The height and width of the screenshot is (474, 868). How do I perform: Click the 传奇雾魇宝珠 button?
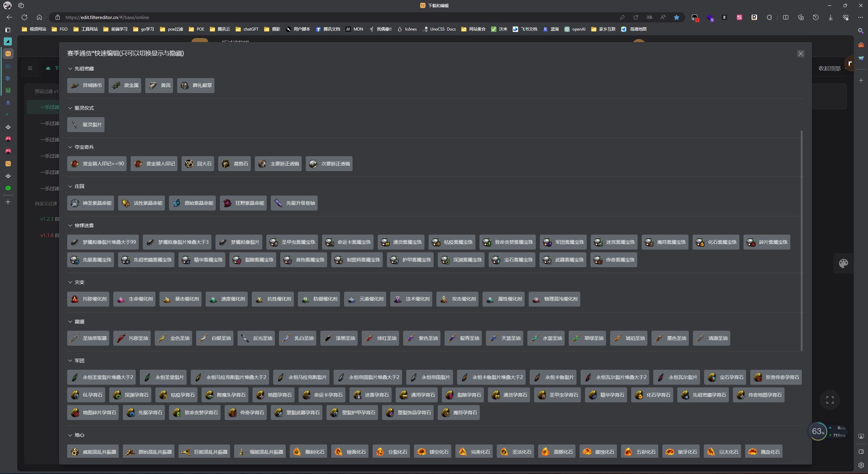pos(614,260)
